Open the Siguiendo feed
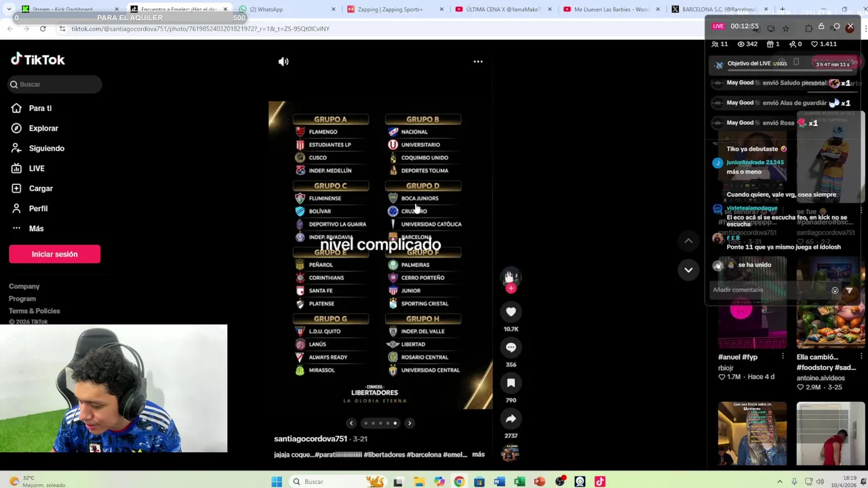 [46, 148]
